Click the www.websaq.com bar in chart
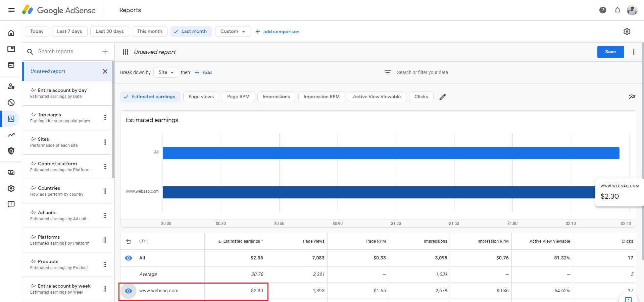Screen dimensions: 644x302 tap(379, 192)
